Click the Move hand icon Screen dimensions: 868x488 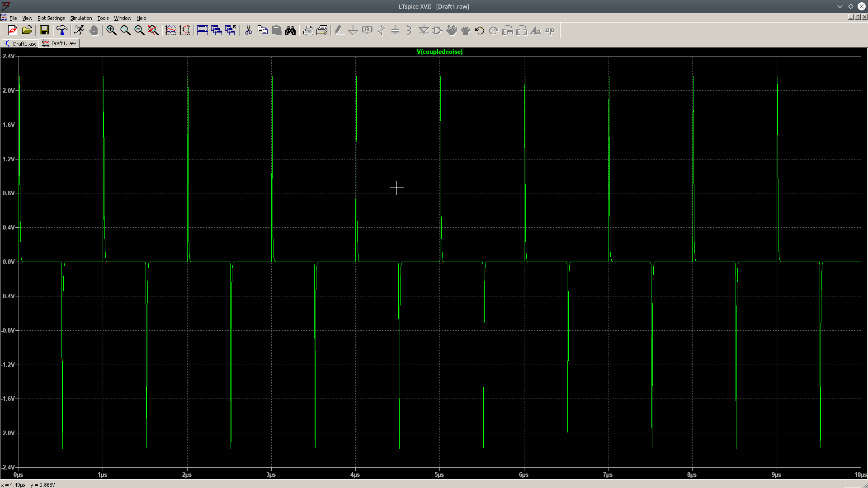click(x=451, y=30)
